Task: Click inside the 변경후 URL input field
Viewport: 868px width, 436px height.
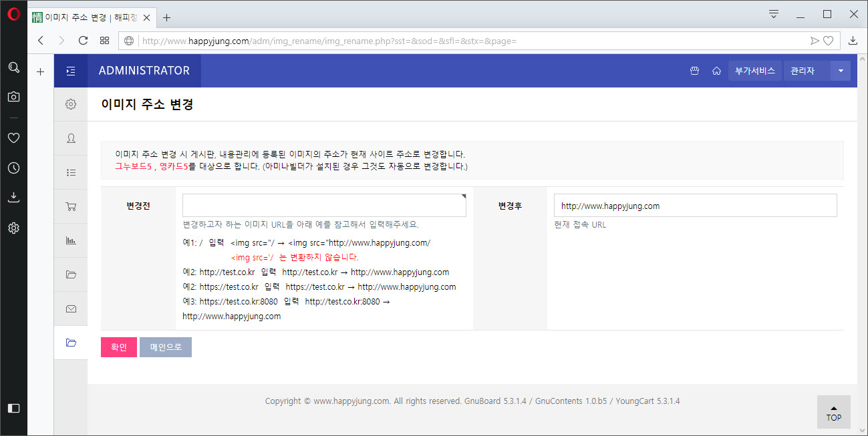Action: (x=695, y=205)
